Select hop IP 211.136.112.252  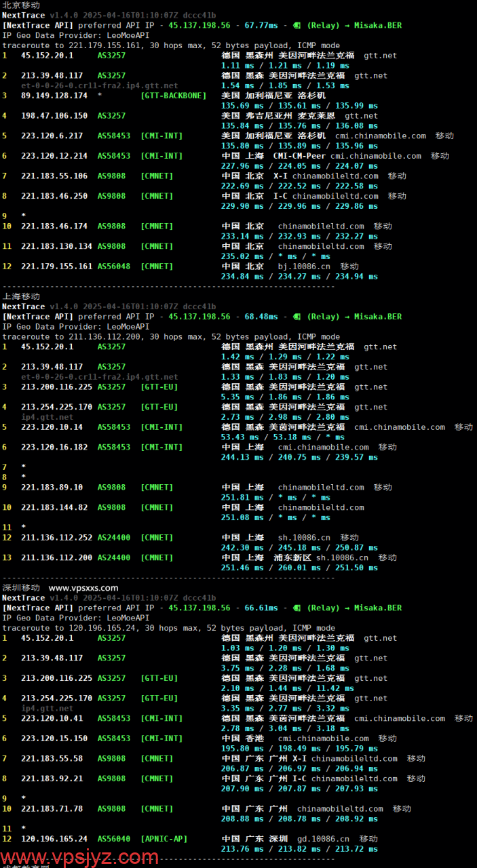pyautogui.click(x=56, y=538)
